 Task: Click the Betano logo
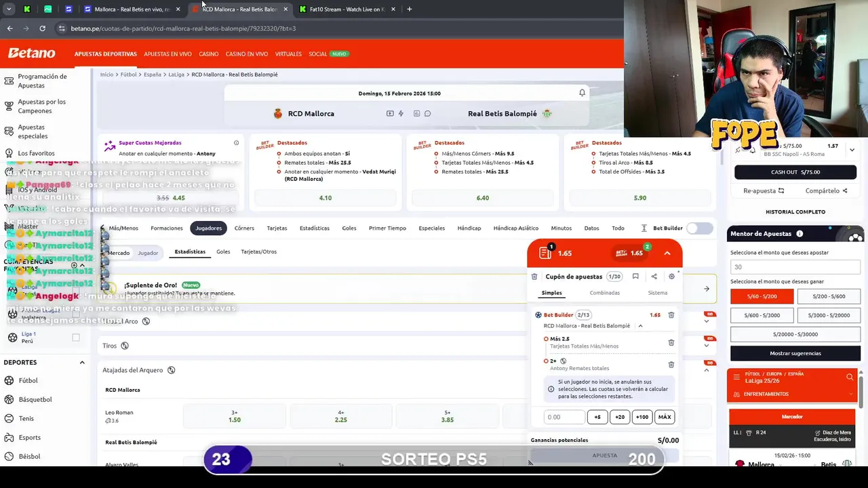[31, 53]
